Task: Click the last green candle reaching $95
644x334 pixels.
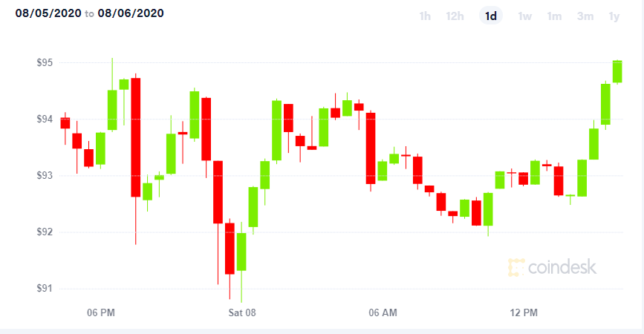Action: pyautogui.click(x=617, y=71)
